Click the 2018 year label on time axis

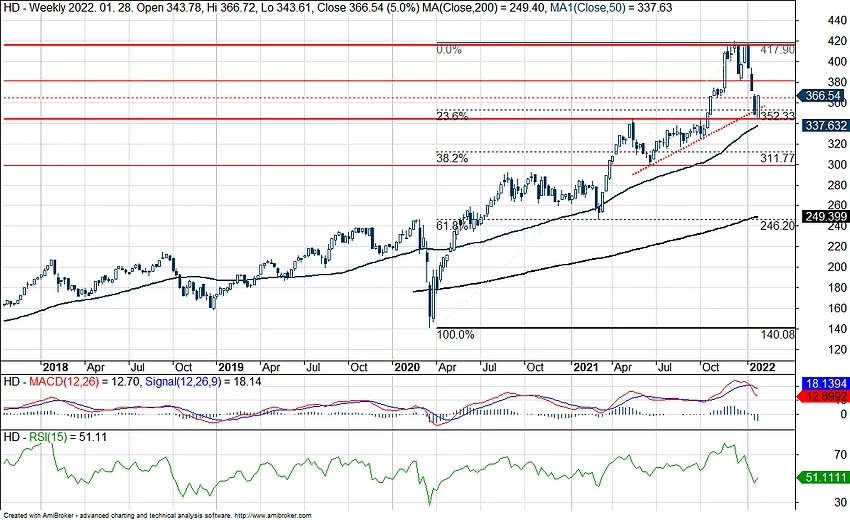click(56, 367)
